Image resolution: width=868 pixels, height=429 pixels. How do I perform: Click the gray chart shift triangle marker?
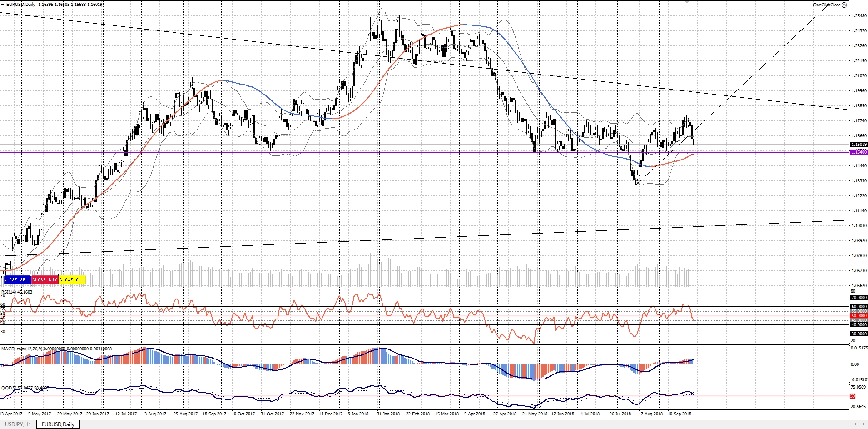687,2
